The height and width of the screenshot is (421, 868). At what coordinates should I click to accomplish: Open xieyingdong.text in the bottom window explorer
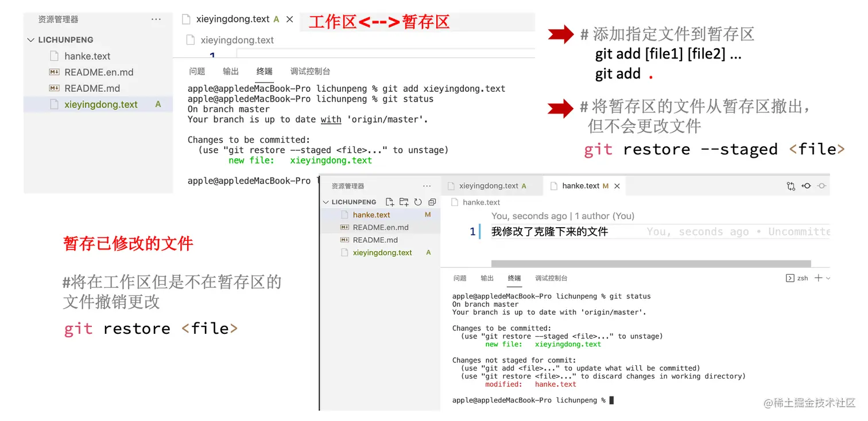[380, 252]
